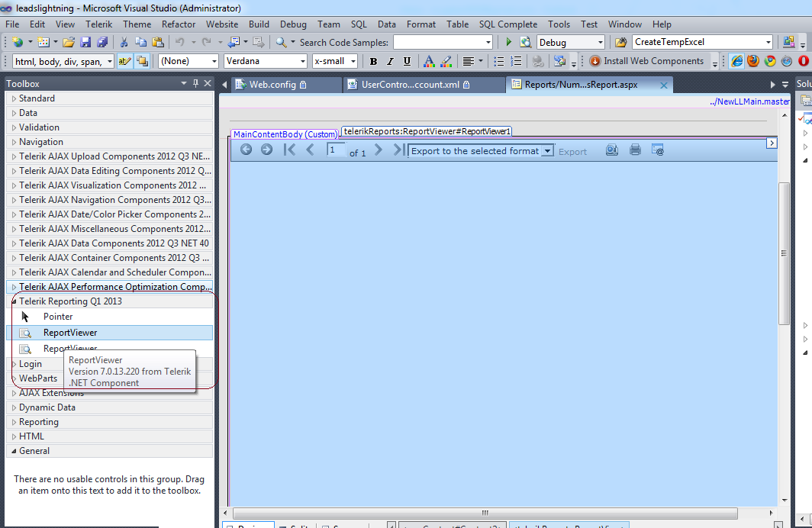Open the target rule 'html, body, div, span' dropdown
The image size is (812, 528).
point(110,62)
